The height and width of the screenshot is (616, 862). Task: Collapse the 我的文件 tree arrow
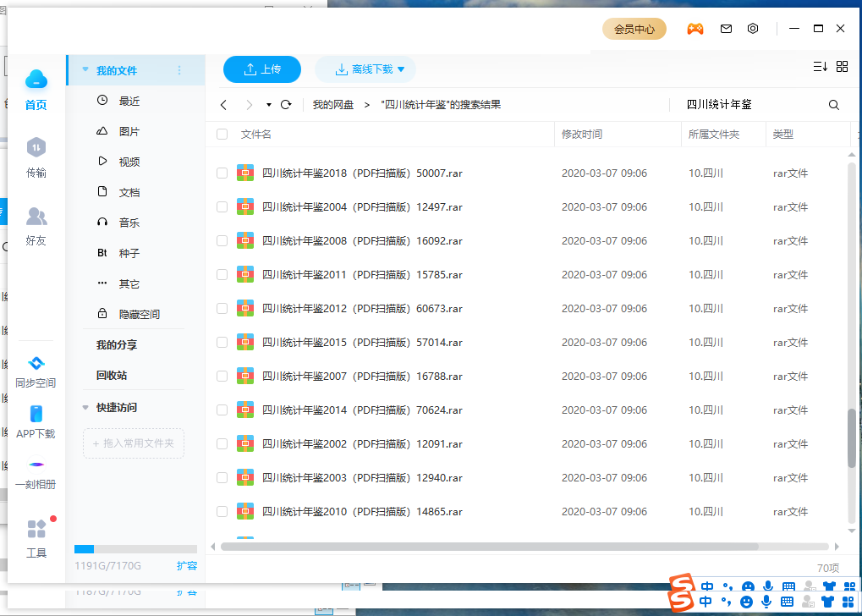(85, 70)
